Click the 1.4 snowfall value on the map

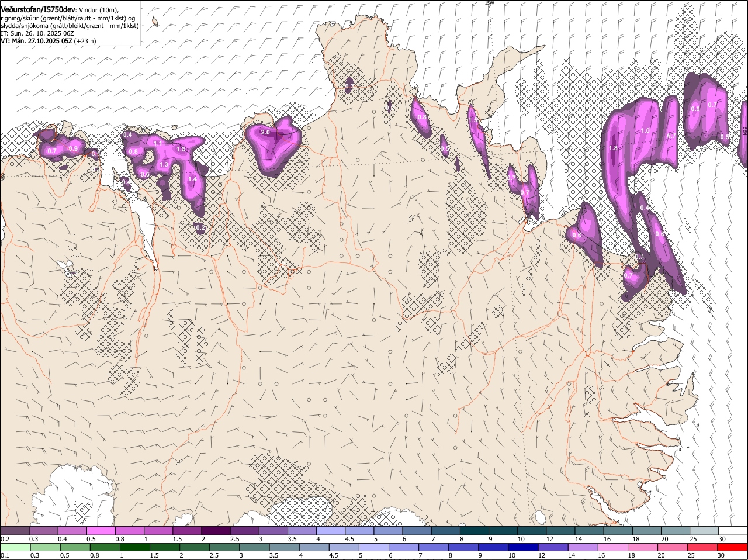tap(193, 179)
